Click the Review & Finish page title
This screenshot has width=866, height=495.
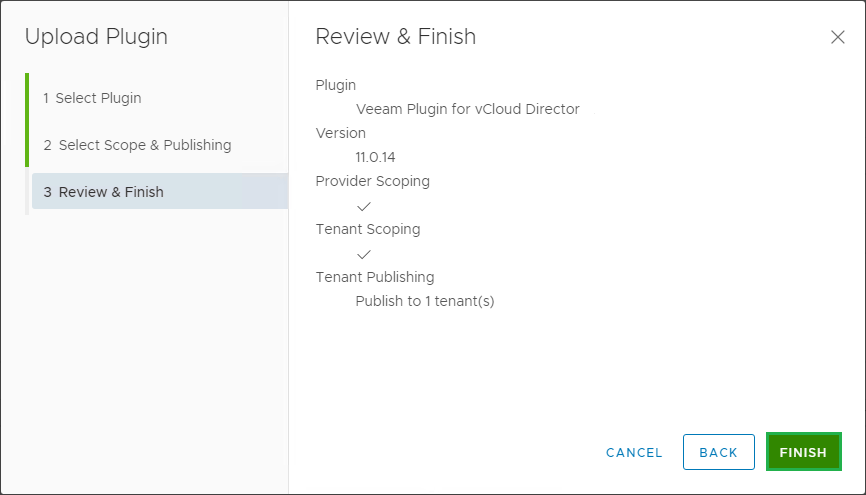click(x=395, y=37)
